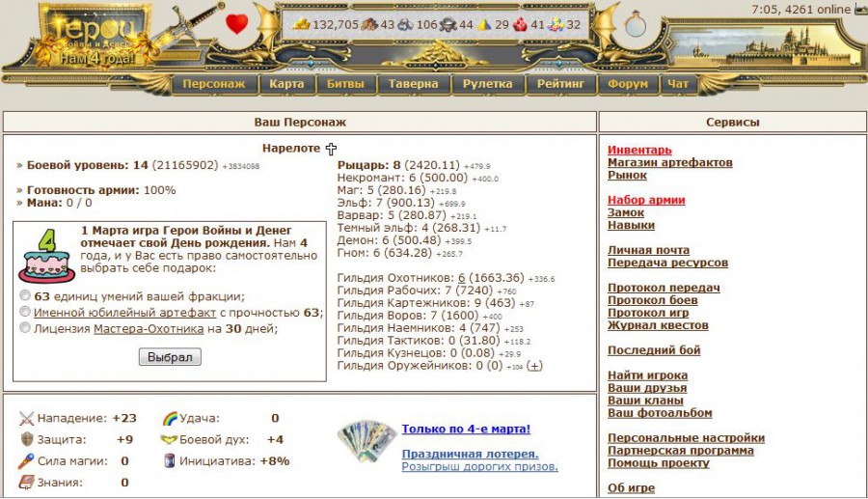Open the Битвы menu
868x499 pixels.
point(345,84)
